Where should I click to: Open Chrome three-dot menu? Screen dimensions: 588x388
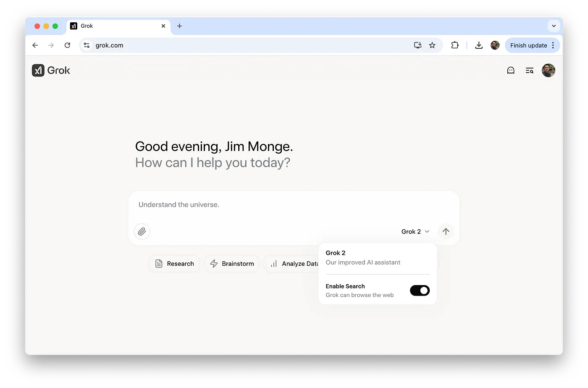tap(553, 45)
